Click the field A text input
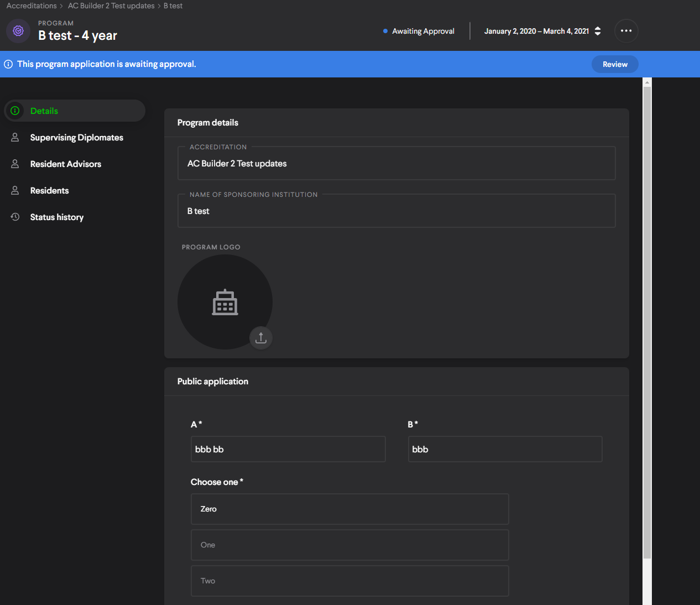This screenshot has width=700, height=605. coord(288,449)
